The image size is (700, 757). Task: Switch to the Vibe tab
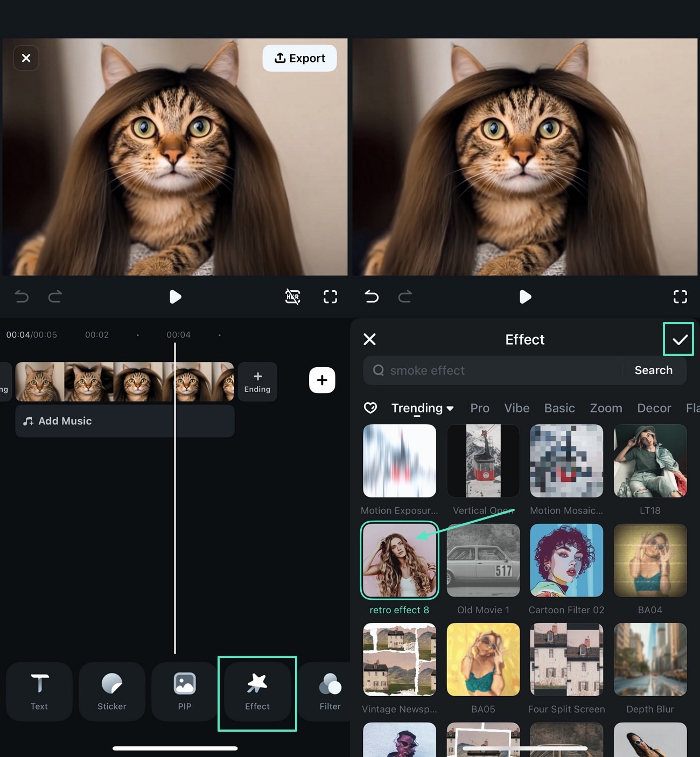click(x=517, y=408)
